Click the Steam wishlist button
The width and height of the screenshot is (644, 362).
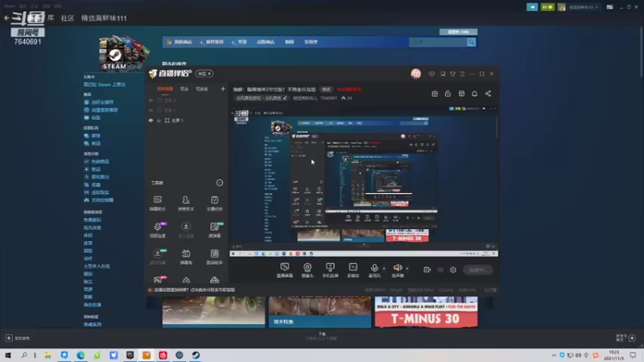click(458, 31)
